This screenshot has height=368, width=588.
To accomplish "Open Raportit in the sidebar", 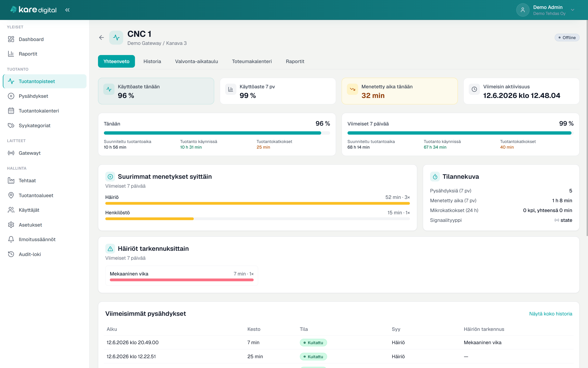I will point(45,54).
